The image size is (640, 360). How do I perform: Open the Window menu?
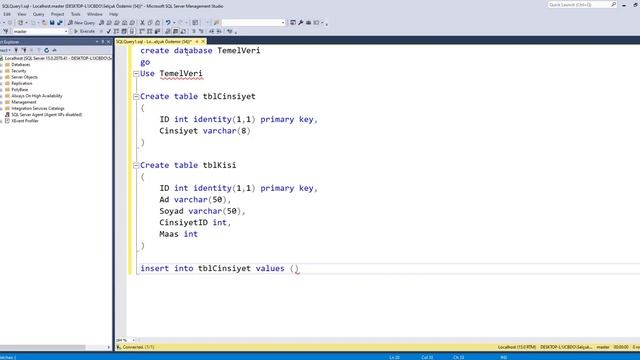pyautogui.click(x=95, y=14)
